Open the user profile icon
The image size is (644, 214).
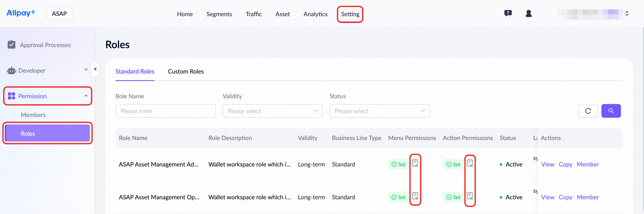(528, 13)
